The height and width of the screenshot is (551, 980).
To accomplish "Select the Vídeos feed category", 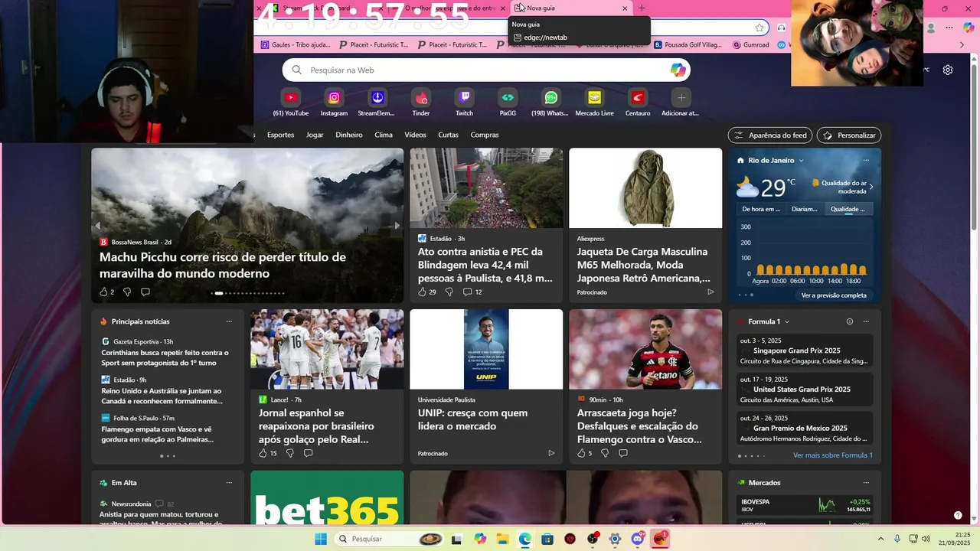I will click(x=415, y=135).
